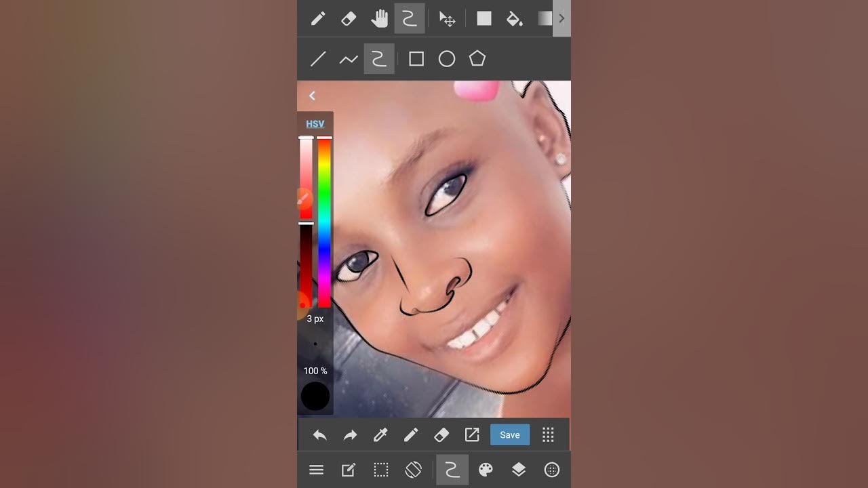Switch to eraser in bottom shortcut bar
Screen dimensions: 868x488
coord(441,435)
